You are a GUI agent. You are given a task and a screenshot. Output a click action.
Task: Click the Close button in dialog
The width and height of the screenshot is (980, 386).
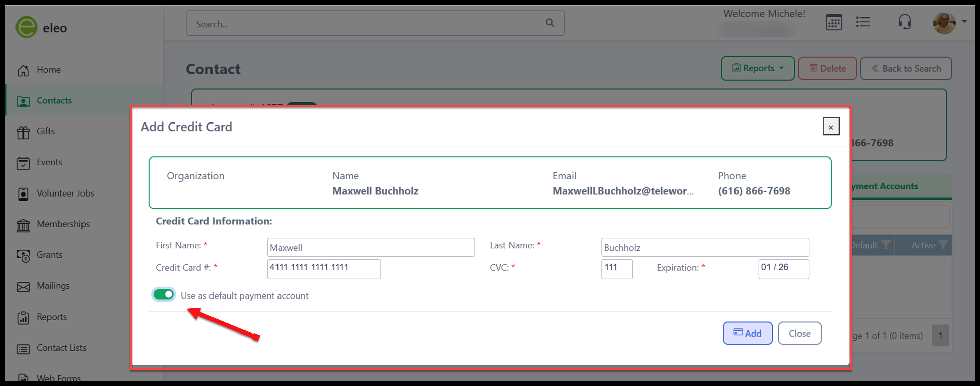[799, 333]
